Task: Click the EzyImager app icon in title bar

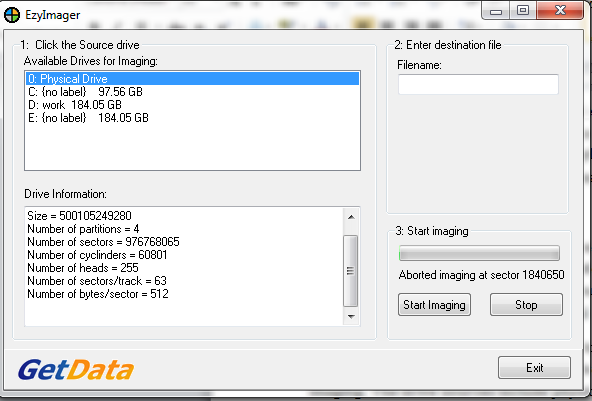Action: point(12,15)
